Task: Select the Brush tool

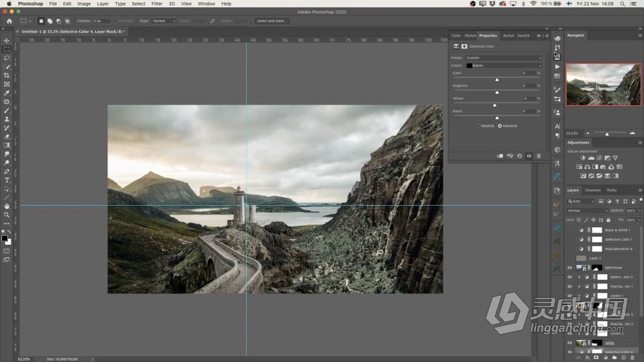Action: coord(7,111)
